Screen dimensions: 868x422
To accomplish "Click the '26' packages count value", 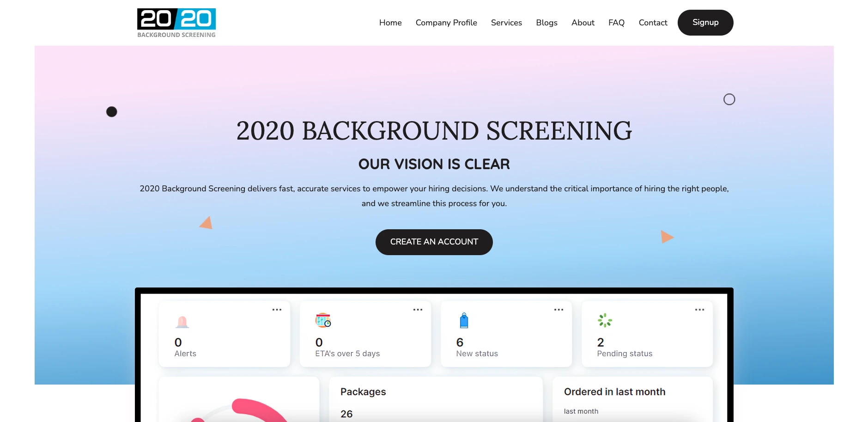I will click(346, 414).
